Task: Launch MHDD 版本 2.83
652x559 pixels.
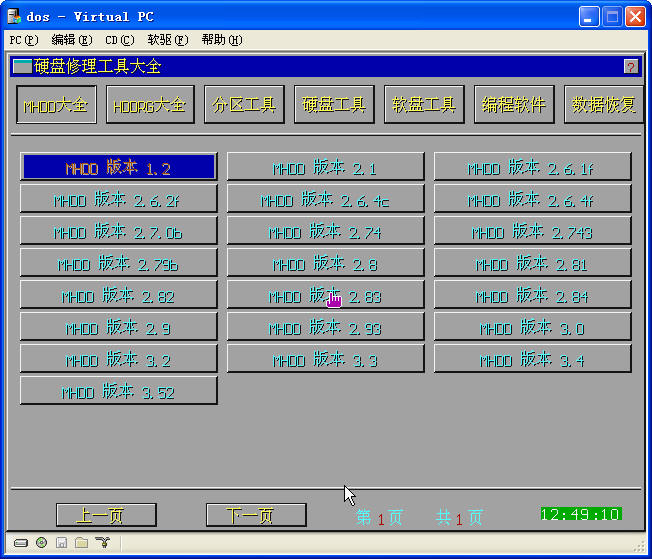Action: click(x=325, y=295)
